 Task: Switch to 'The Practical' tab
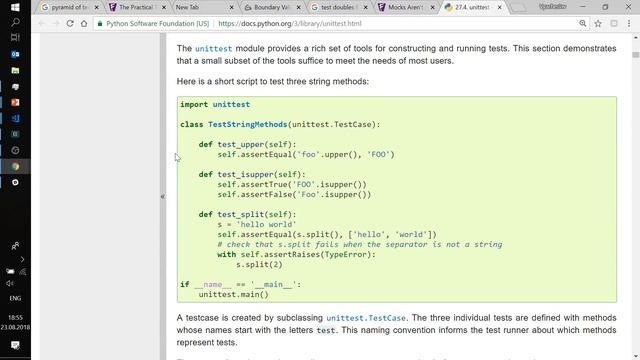137,7
